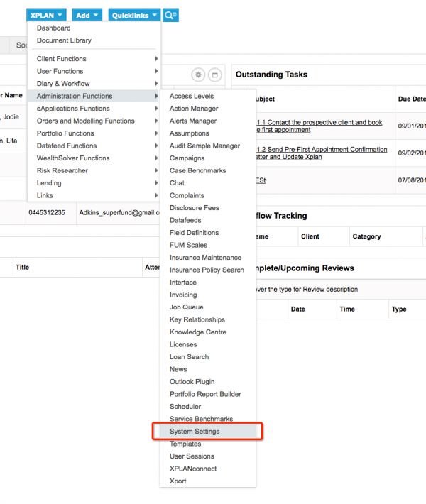Expand Lending submenu arrow
Viewport: 426px width, 504px height.
pos(156,183)
